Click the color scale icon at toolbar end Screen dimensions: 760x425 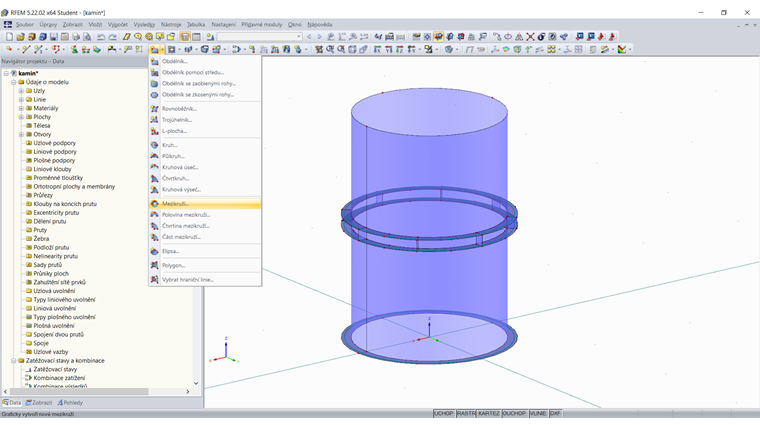(621, 49)
